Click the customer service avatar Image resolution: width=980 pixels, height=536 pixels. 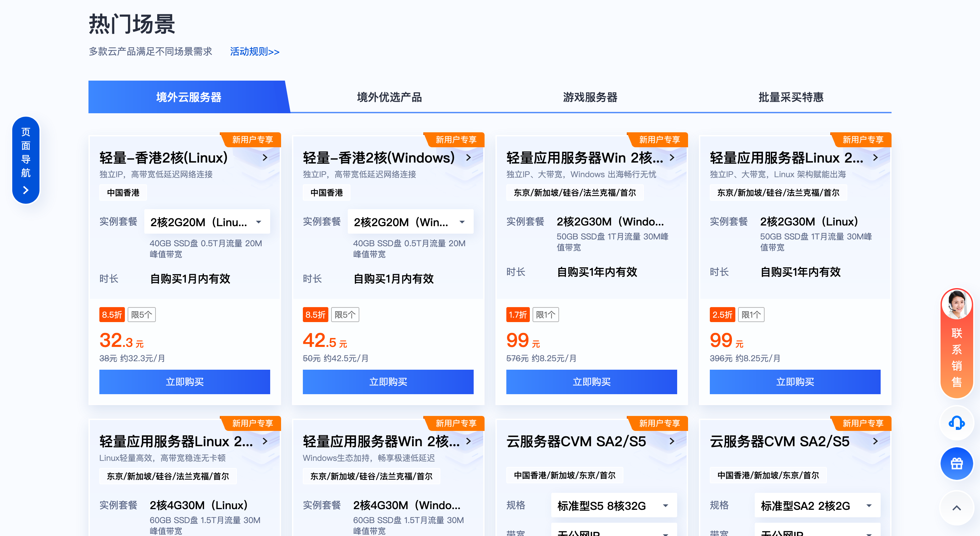[956, 304]
